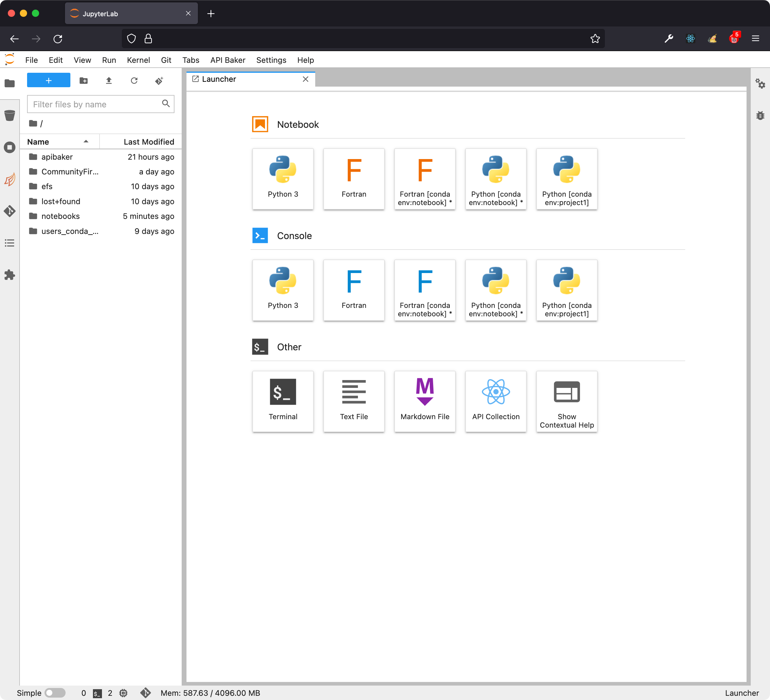Toggle Simple interface mode switch
Viewport: 770px width, 700px height.
click(x=55, y=693)
